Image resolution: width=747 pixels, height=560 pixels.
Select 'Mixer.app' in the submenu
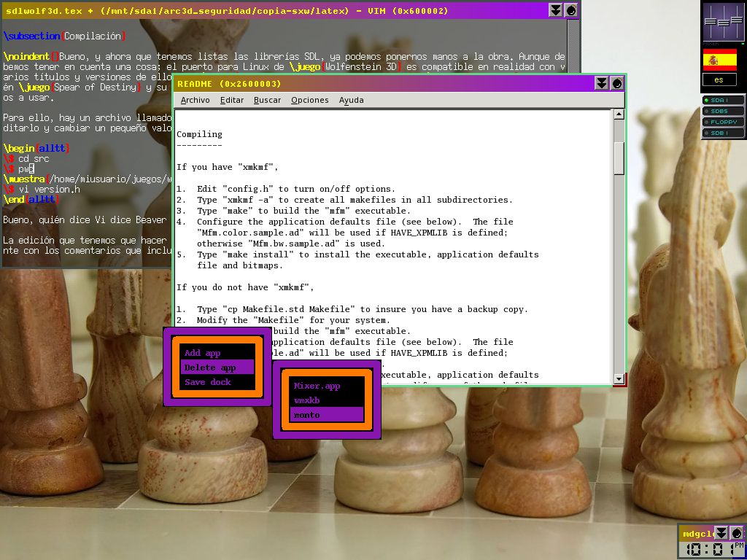click(327, 386)
